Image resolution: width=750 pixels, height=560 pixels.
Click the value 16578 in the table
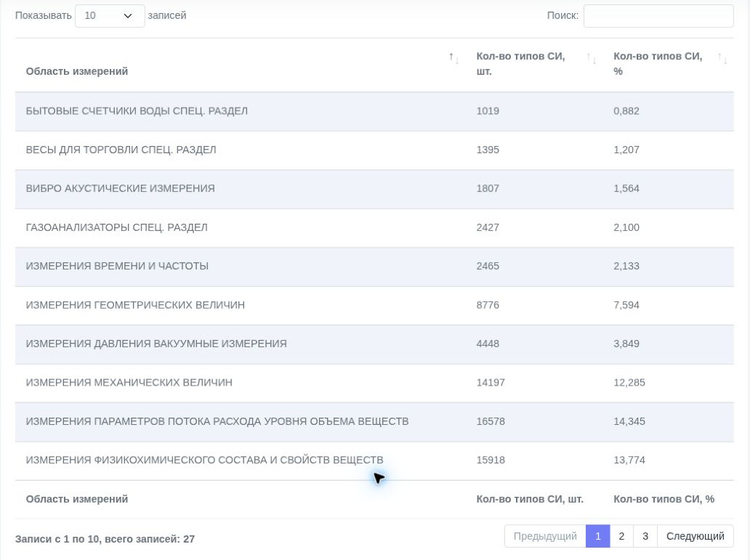click(x=491, y=421)
